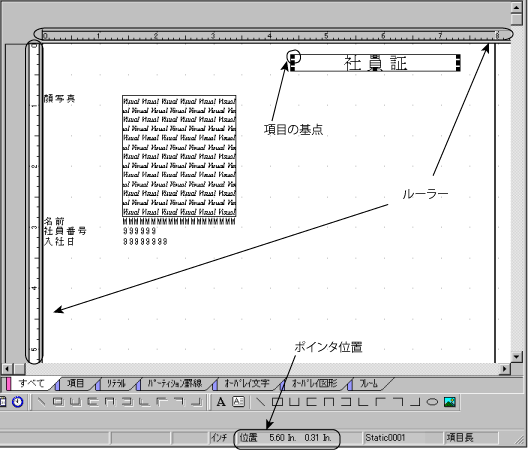Select the double-line rectangle partition tool
The width and height of the screenshot is (528, 450).
[59, 402]
